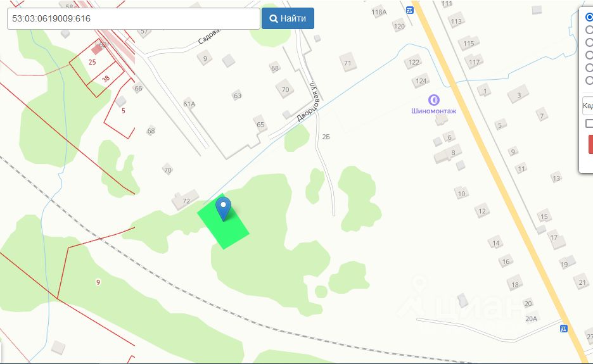Select the last radio button in layer panel
The width and height of the screenshot is (593, 364).
pyautogui.click(x=589, y=80)
